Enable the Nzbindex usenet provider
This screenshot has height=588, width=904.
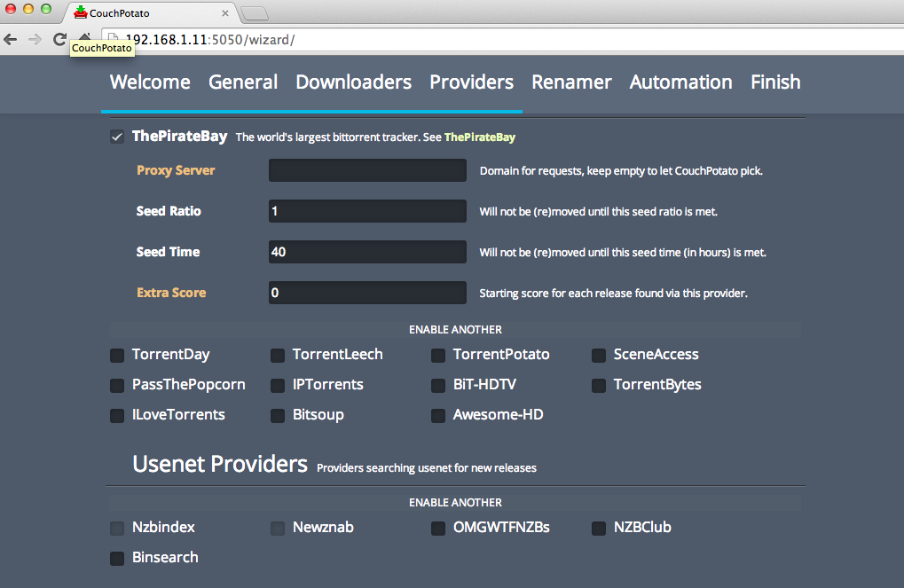click(117, 528)
